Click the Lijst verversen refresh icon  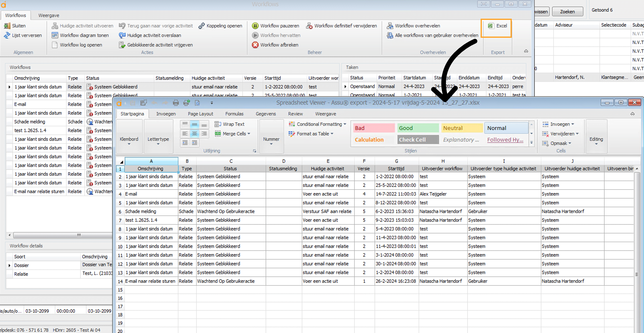pyautogui.click(x=7, y=35)
